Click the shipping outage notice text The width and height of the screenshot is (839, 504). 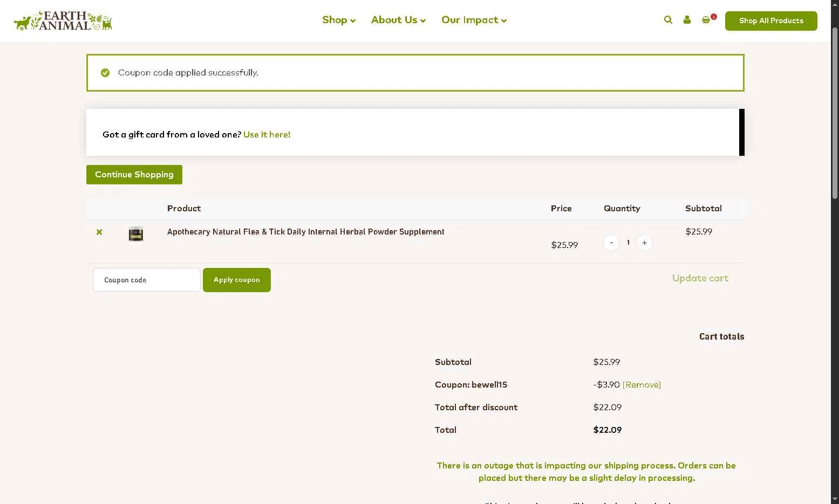coord(586,472)
